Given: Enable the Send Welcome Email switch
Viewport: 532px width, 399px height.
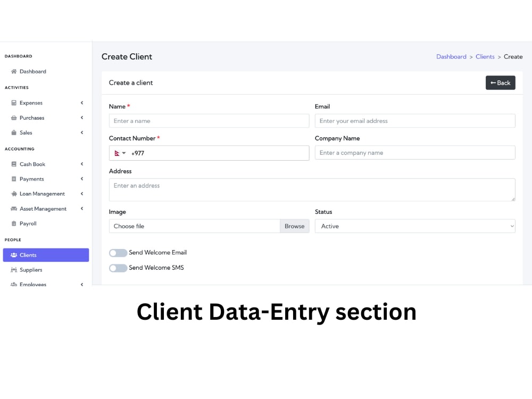Looking at the screenshot, I should [x=118, y=253].
